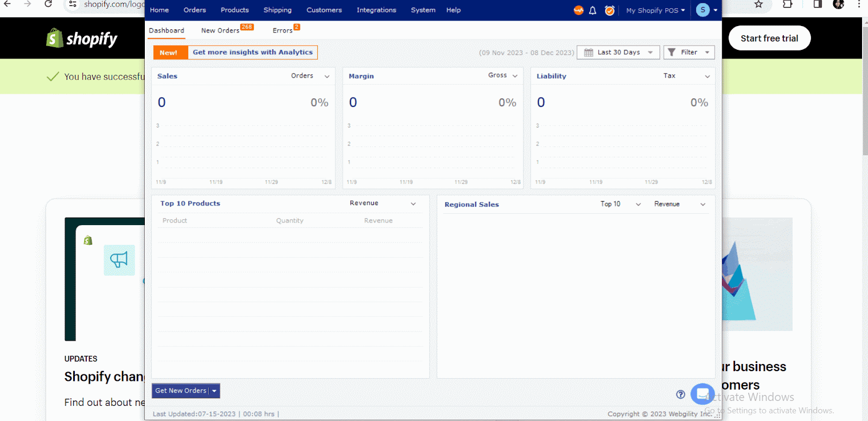Viewport: 868px width, 421px height.
Task: Open the Customers menu
Action: tap(324, 10)
